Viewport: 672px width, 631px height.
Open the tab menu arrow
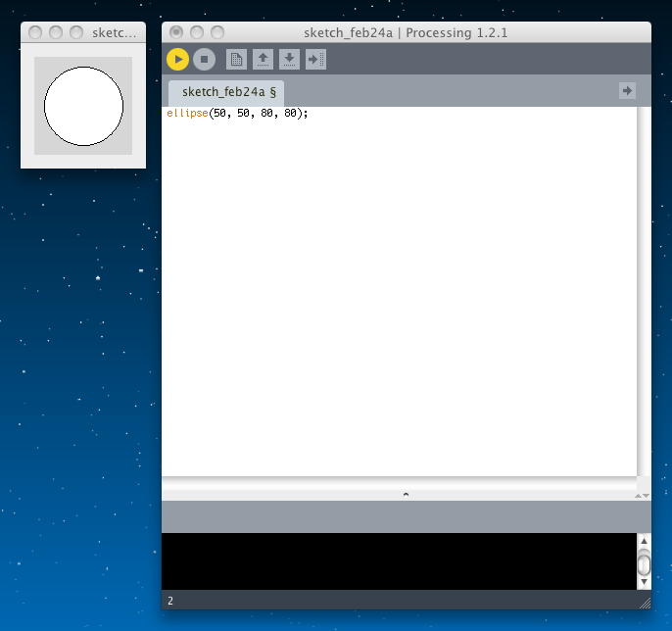coord(627,90)
